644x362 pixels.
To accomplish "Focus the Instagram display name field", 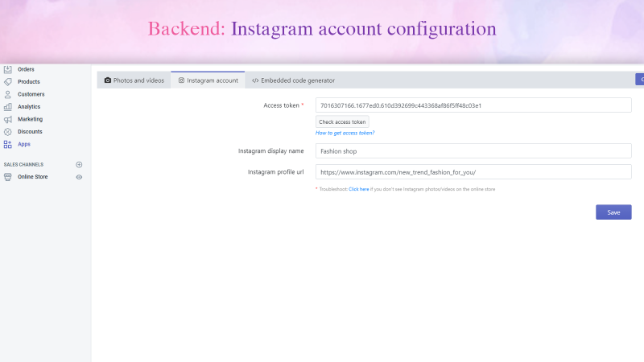I will (x=473, y=151).
